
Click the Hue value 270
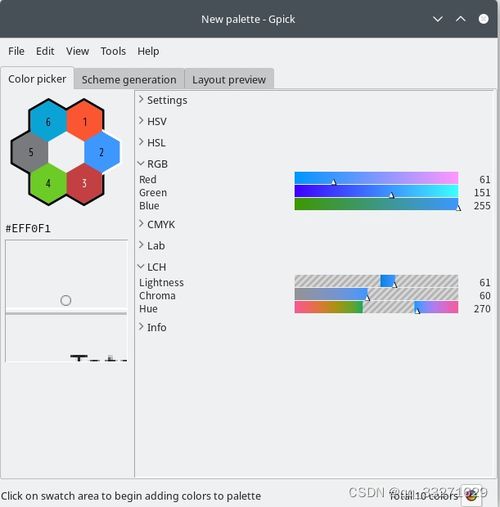coord(482,309)
